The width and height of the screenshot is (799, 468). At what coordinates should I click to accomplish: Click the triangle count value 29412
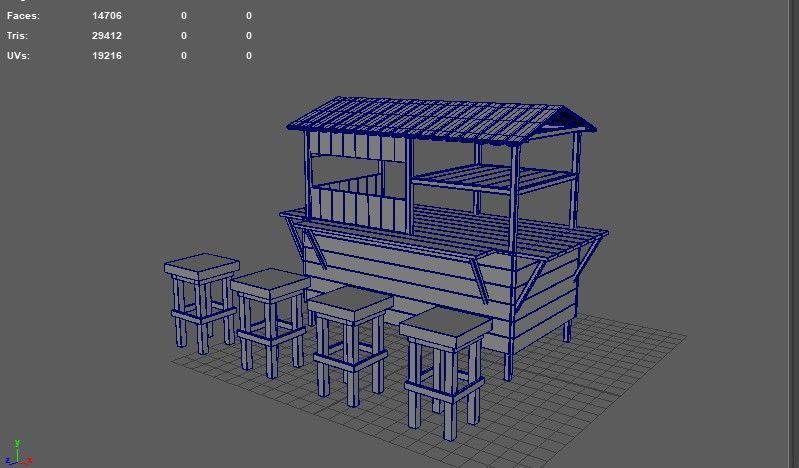(107, 36)
